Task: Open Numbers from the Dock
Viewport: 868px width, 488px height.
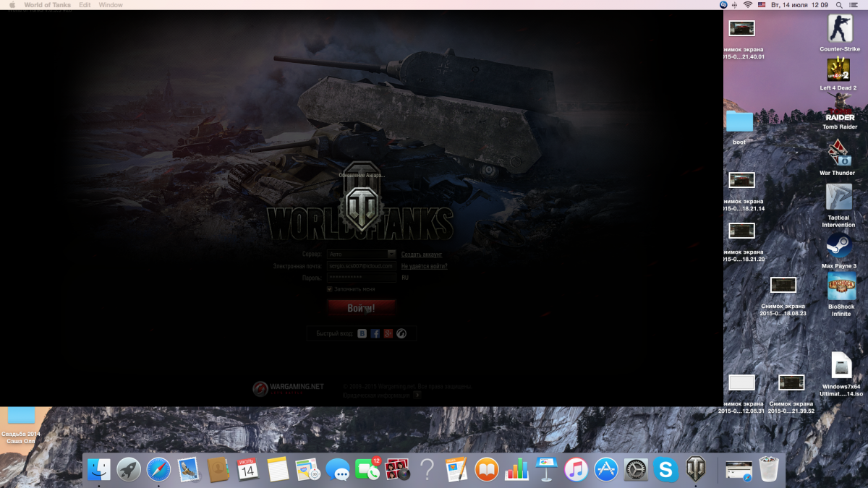Action: click(x=516, y=469)
